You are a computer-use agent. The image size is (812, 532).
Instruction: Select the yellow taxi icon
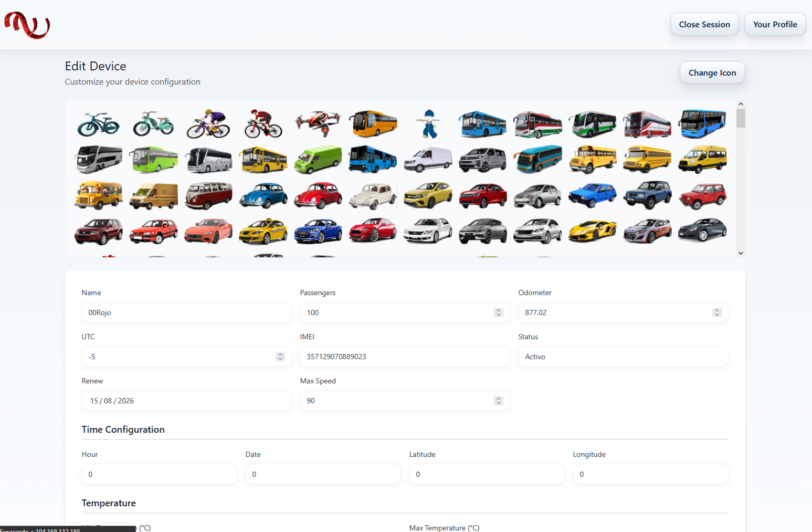coord(263,232)
